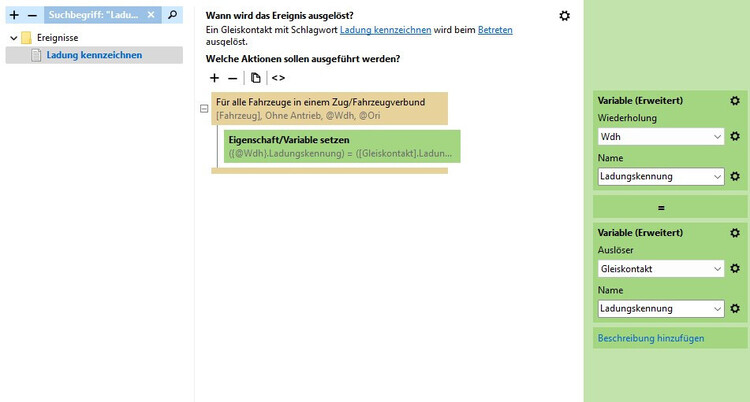This screenshot has height=402, width=750.
Task: Click the gear beside the Wdh dropdown
Action: coord(735,136)
